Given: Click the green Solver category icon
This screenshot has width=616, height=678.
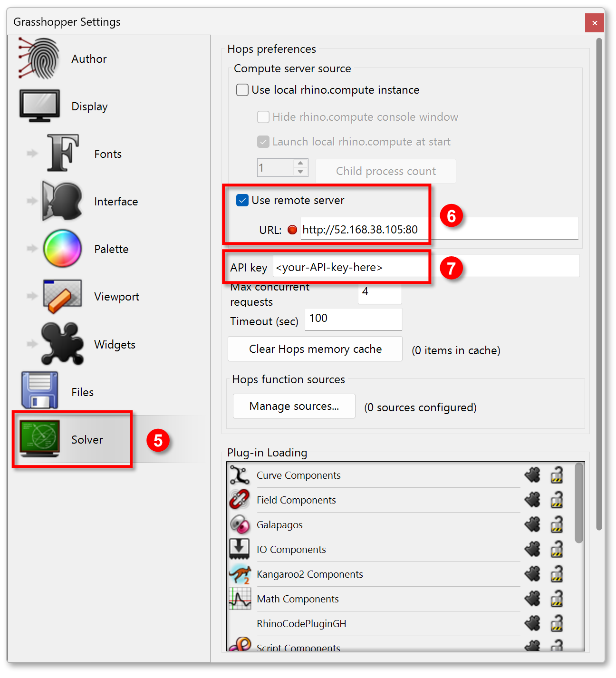Looking at the screenshot, I should pyautogui.click(x=40, y=438).
